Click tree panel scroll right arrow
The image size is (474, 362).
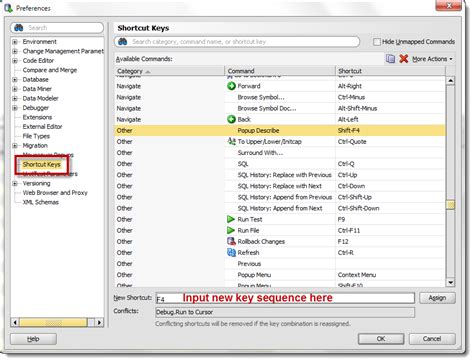click(x=99, y=322)
